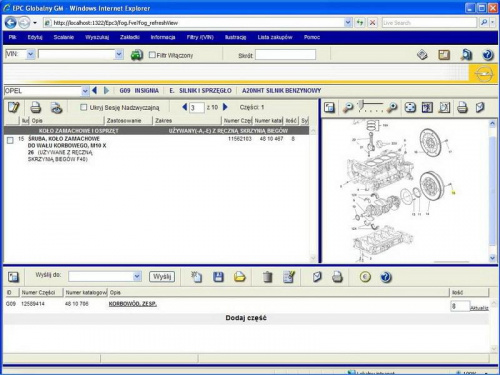Click the second printer preview icon in parts toolbar

tap(57, 108)
